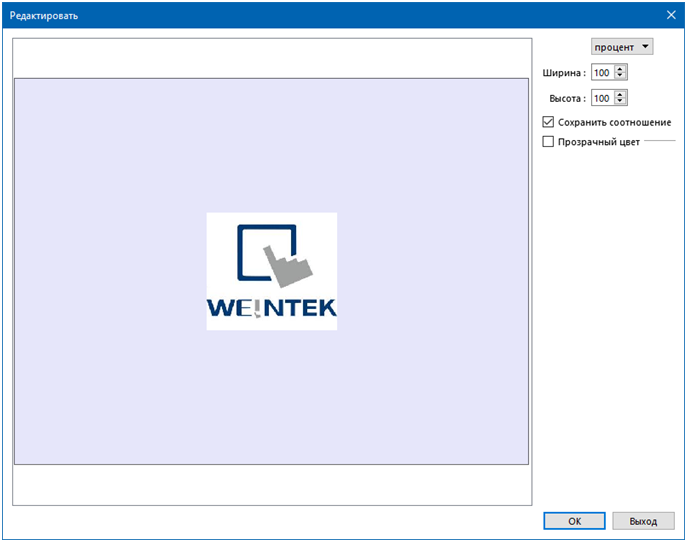Image resolution: width=687 pixels, height=542 pixels.
Task: Decrease Высота with the down spinner arrow
Action: coord(620,102)
